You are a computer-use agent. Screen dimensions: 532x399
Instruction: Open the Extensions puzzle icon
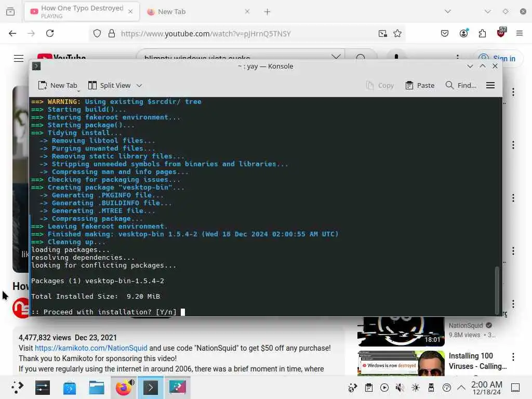(x=482, y=33)
